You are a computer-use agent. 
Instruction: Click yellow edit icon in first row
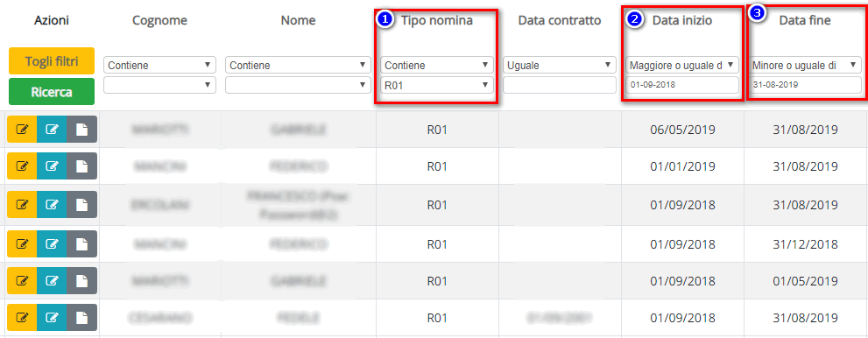pos(22,130)
